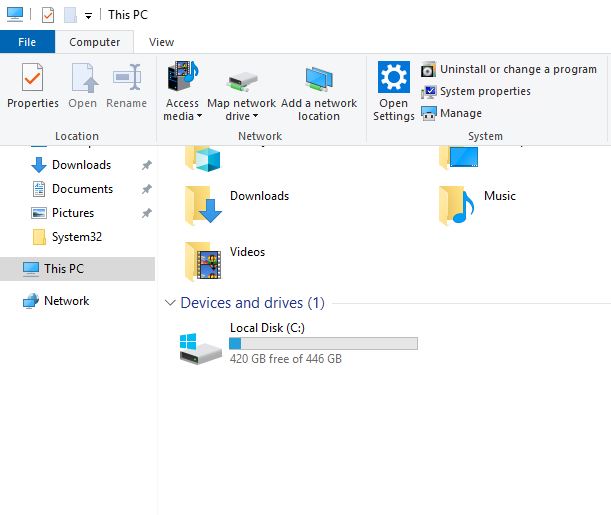The width and height of the screenshot is (611, 515).
Task: Select the Videos folder icon
Action: 203,261
